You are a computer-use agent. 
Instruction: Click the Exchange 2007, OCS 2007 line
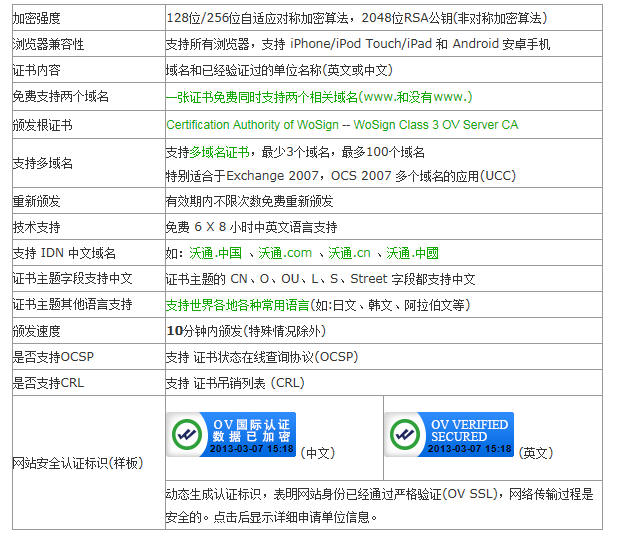point(341,176)
